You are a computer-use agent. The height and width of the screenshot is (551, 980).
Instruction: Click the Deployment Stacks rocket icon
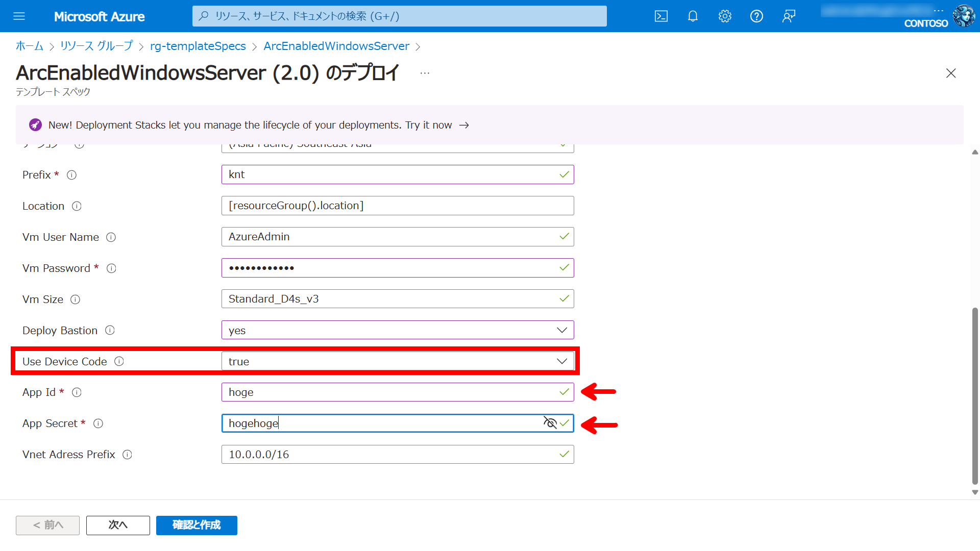[x=35, y=125]
